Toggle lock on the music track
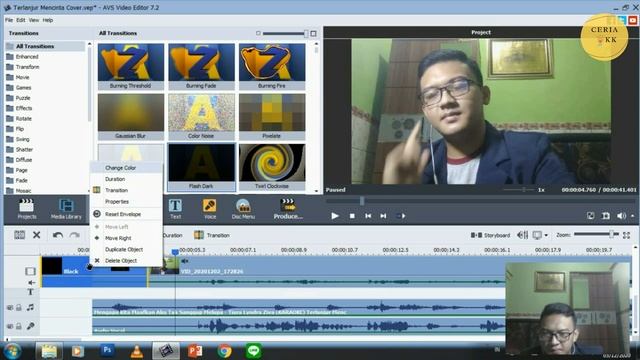The height and width of the screenshot is (360, 640). tap(19, 308)
